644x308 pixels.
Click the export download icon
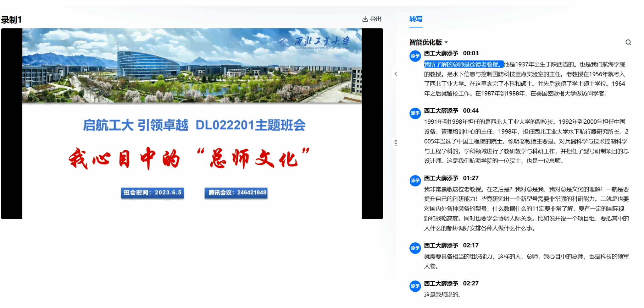coord(365,19)
